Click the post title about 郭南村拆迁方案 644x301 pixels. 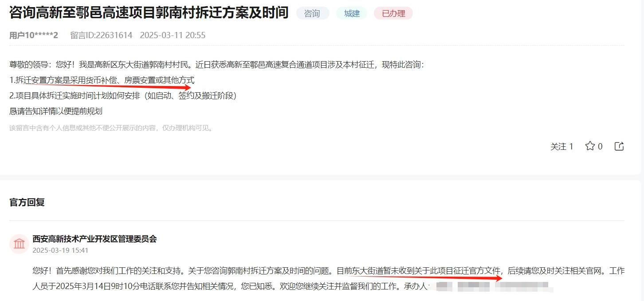coord(149,13)
